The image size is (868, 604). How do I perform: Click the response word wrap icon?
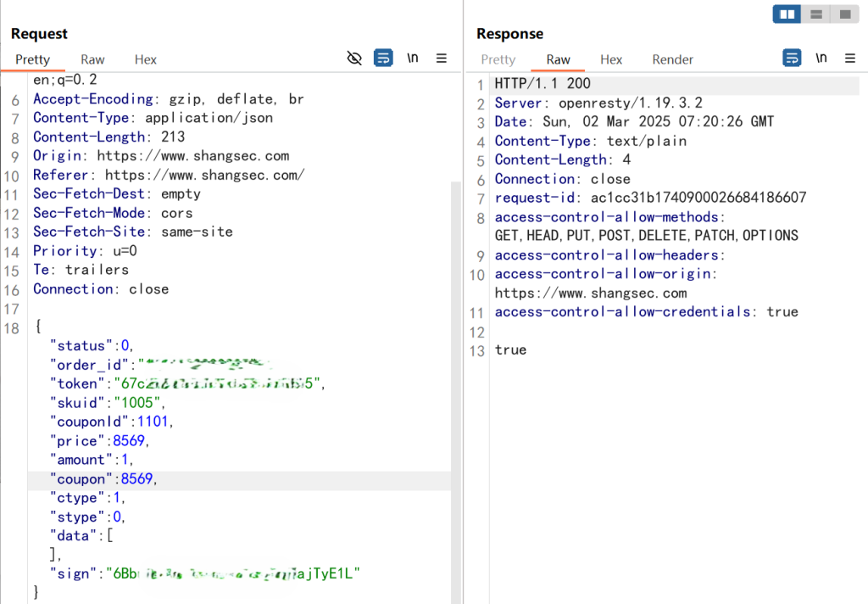coord(792,59)
